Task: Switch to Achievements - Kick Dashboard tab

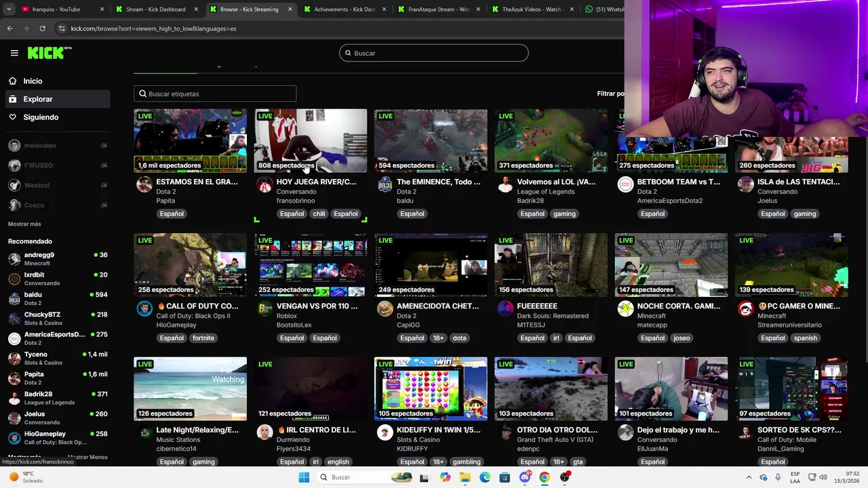Action: [344, 9]
